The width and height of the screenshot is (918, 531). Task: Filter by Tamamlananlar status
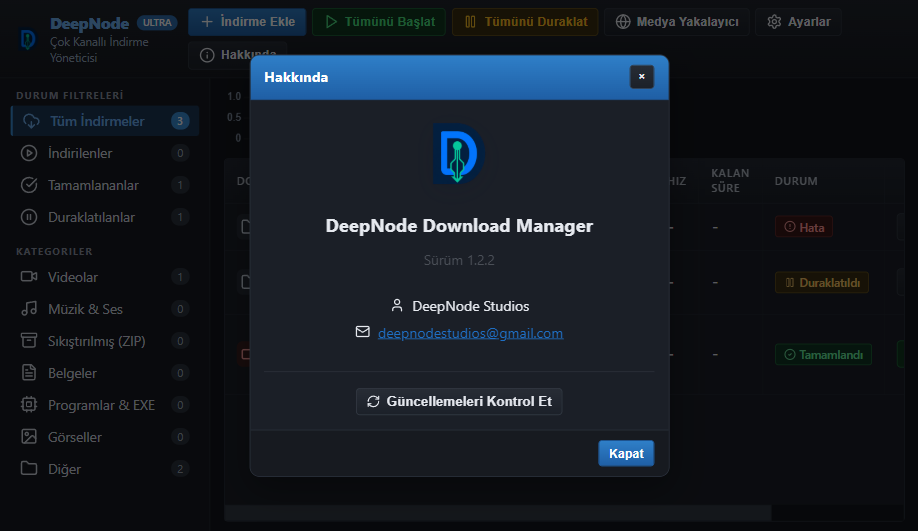point(105,185)
